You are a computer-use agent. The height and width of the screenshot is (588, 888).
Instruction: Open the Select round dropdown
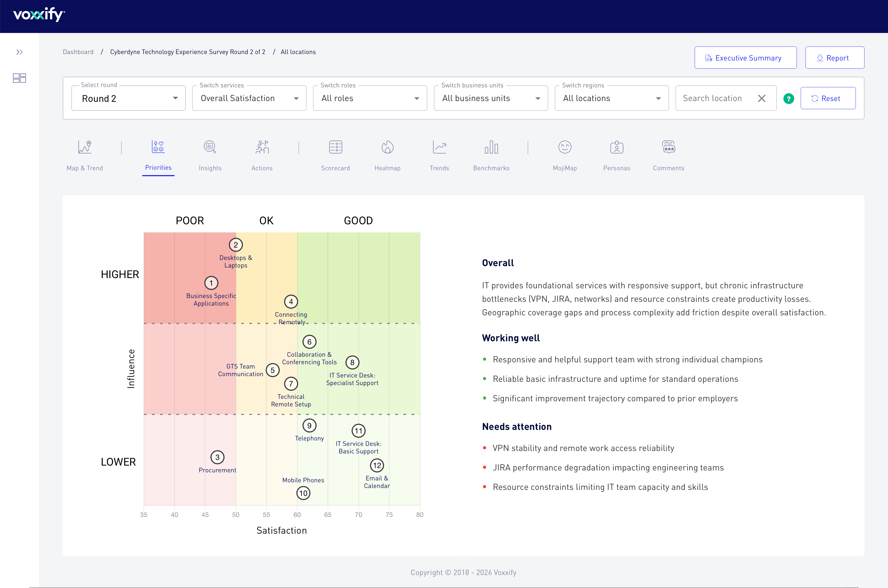(x=128, y=99)
